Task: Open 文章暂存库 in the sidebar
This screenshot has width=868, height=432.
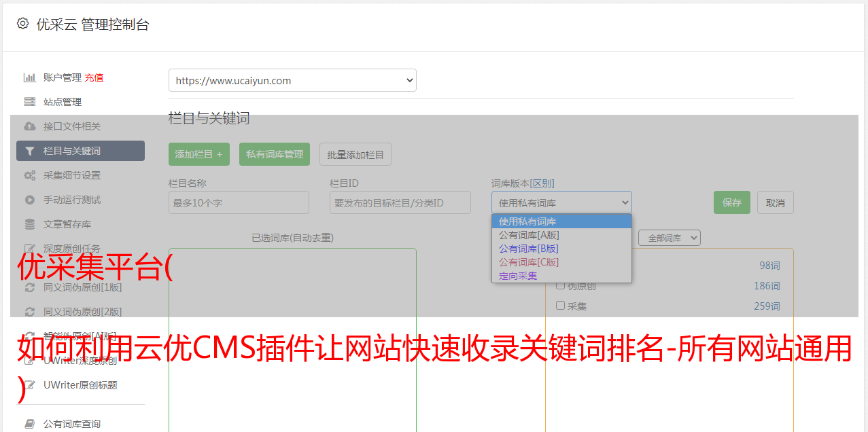Action: point(67,224)
